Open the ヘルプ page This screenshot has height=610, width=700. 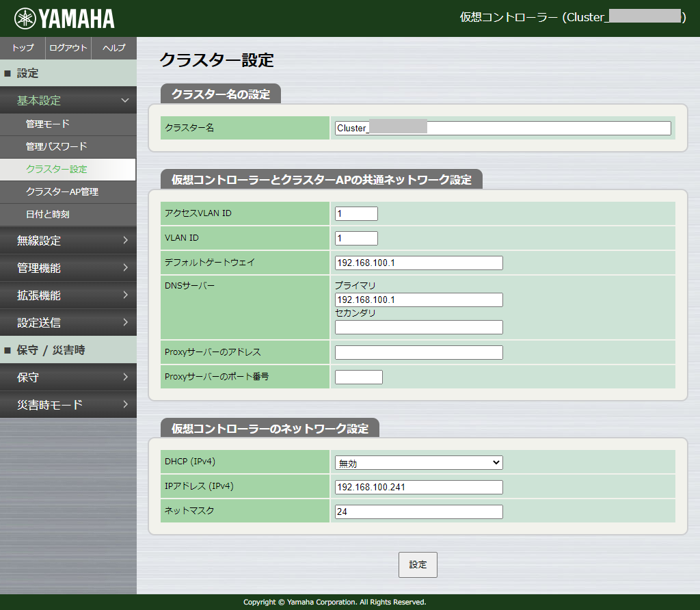pos(113,48)
